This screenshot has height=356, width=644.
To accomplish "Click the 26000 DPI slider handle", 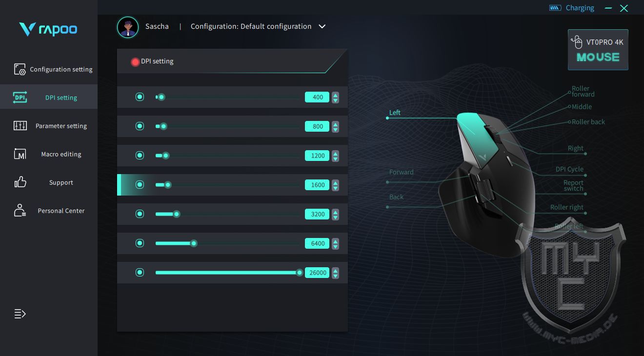I will point(300,273).
